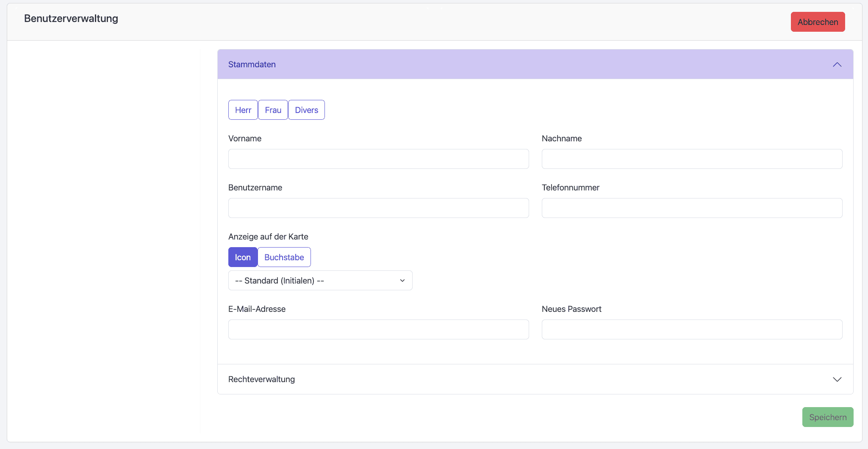Click the Neues Passwort field
Viewport: 868px width, 449px height.
(x=692, y=330)
